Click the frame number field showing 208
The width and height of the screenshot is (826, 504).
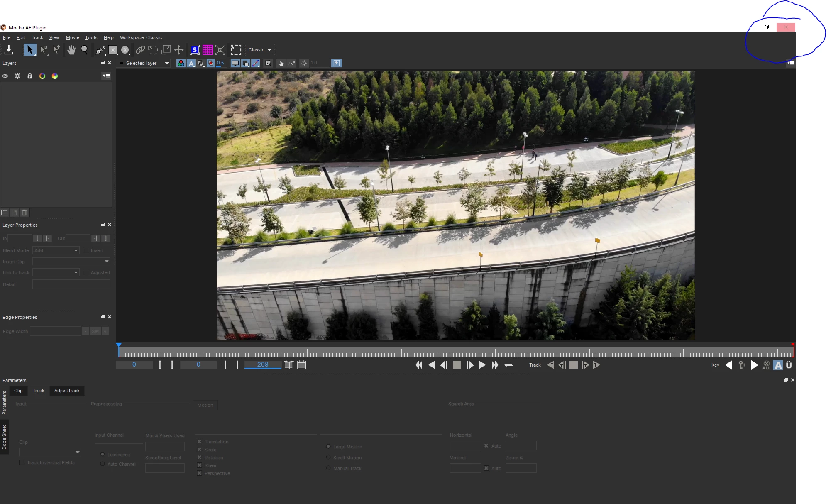click(x=263, y=365)
